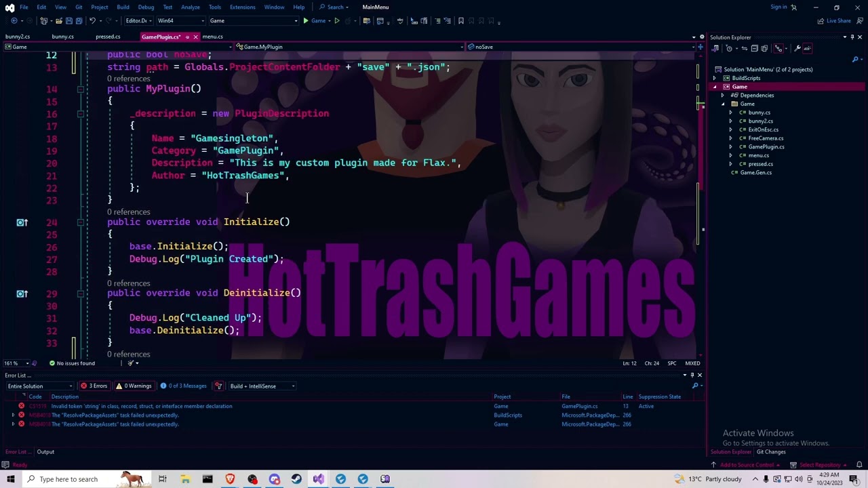This screenshot has width=868, height=488.
Task: Open the Extensions menu
Action: click(242, 7)
